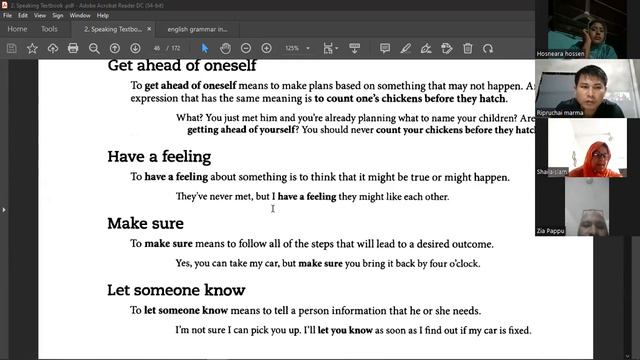Image resolution: width=640 pixels, height=360 pixels.
Task: Click the 'Make sure' heading
Action: tap(146, 223)
